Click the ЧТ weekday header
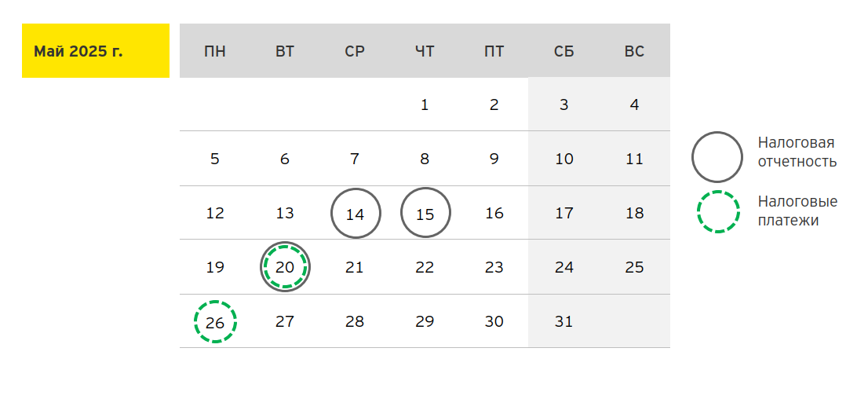 tap(425, 52)
